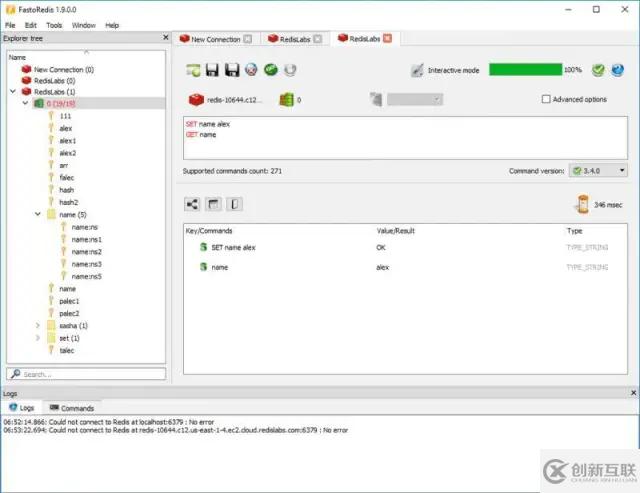Select the key alex1 in the tree
640x493 pixels.
click(68, 140)
